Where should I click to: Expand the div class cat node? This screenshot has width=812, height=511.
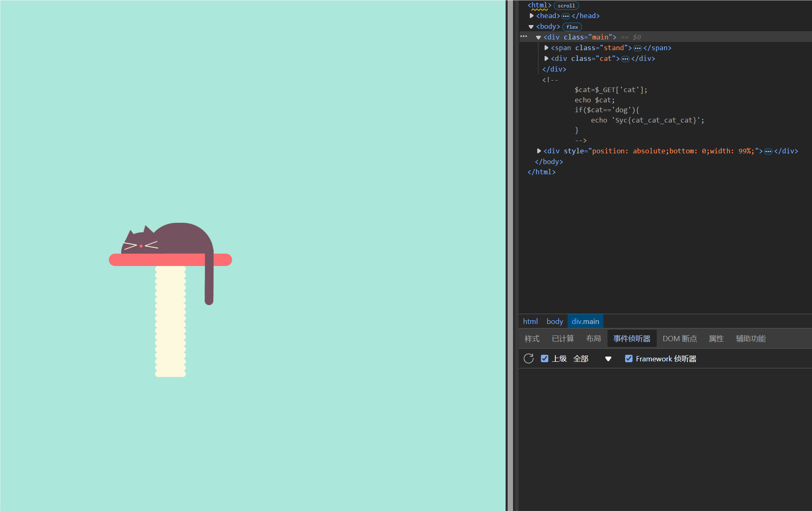click(x=546, y=58)
